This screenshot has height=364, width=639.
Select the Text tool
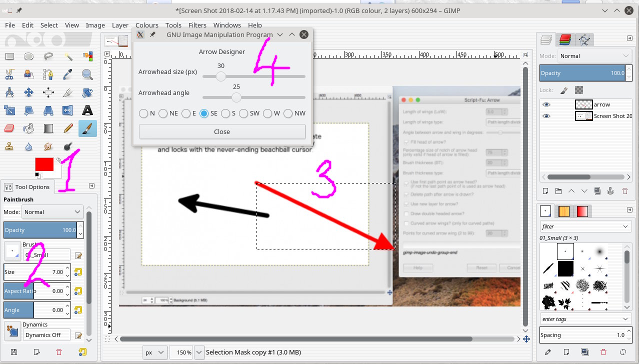[87, 110]
